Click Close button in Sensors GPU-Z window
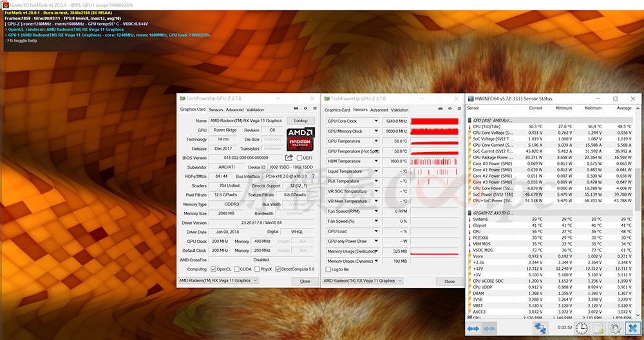This screenshot has height=340, width=644. coord(450,281)
